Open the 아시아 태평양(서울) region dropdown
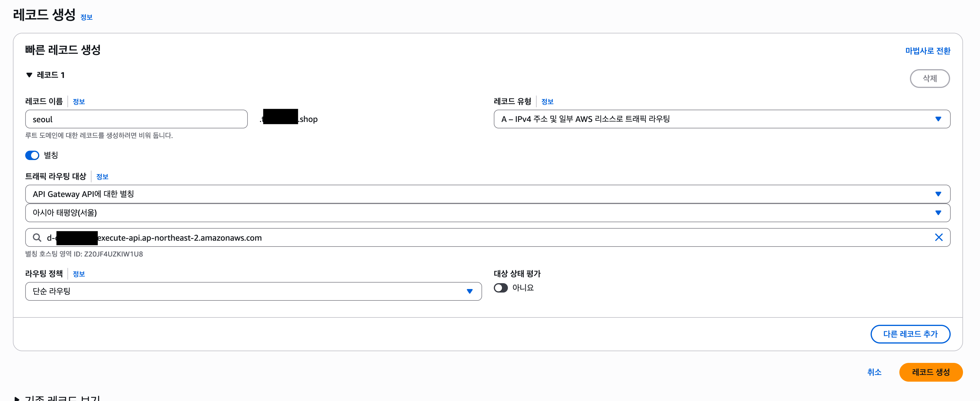The width and height of the screenshot is (980, 401). coord(487,213)
